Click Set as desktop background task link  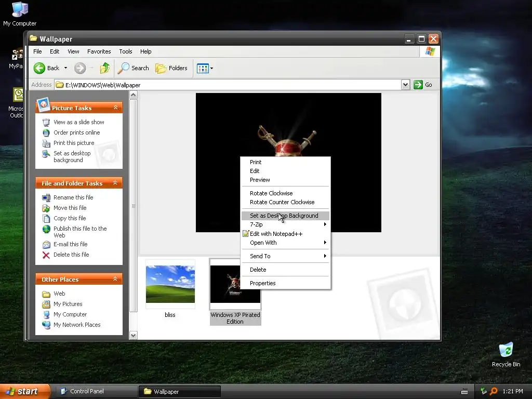72,157
